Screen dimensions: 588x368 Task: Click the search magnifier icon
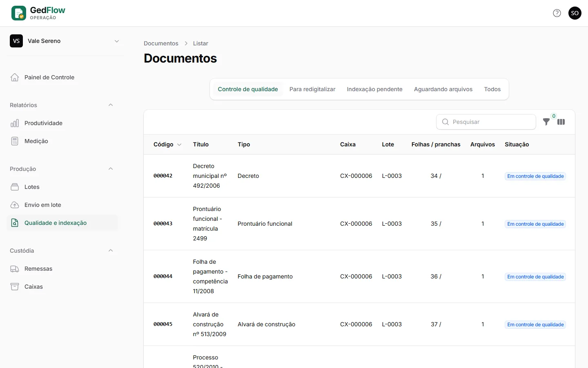tap(445, 122)
